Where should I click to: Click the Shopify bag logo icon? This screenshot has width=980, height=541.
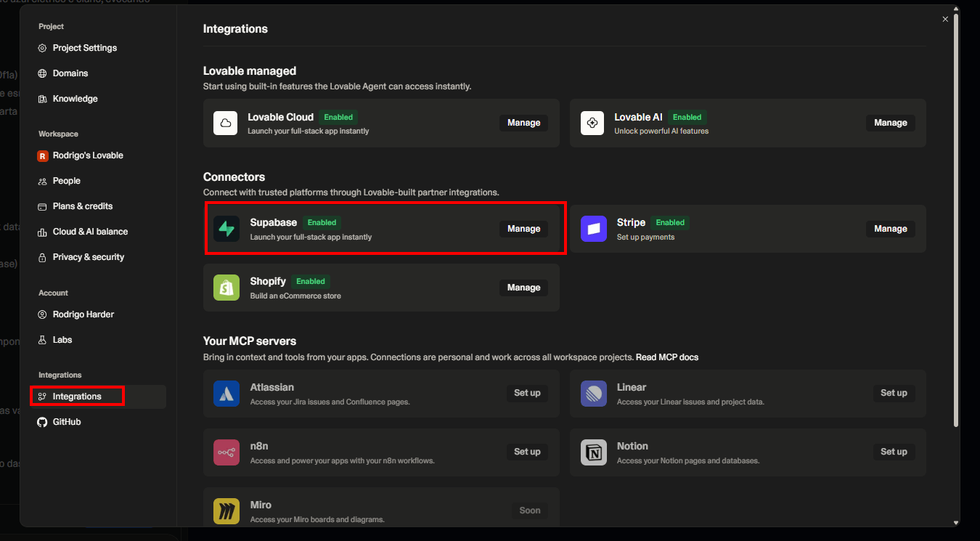click(226, 288)
